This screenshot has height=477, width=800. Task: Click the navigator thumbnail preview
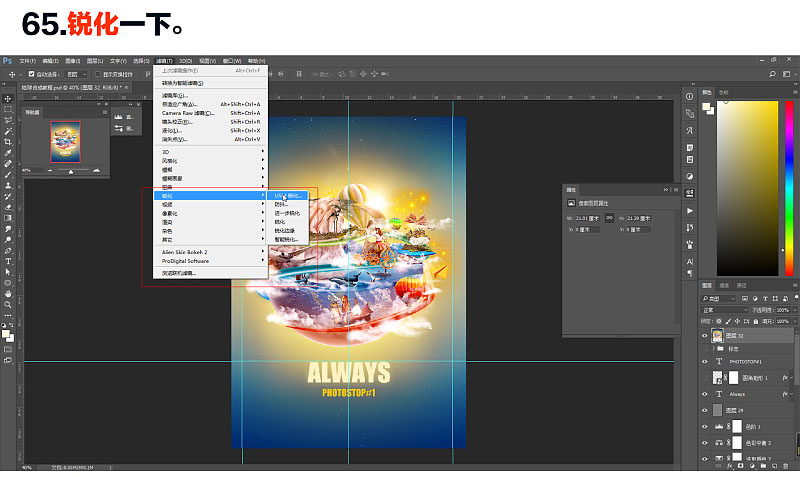pyautogui.click(x=65, y=142)
